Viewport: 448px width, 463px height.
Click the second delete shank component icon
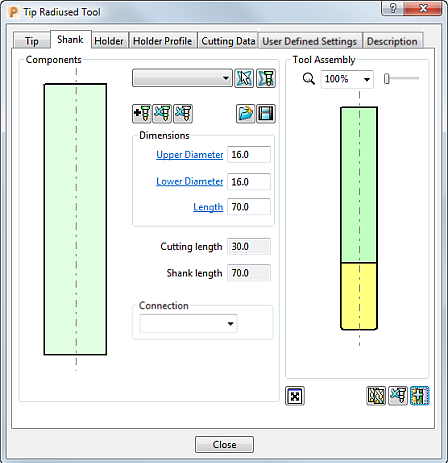[x=183, y=114]
